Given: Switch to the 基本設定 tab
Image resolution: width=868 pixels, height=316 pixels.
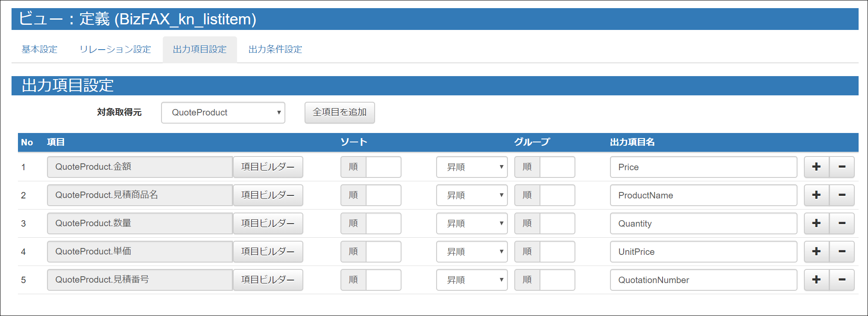Looking at the screenshot, I should 39,50.
